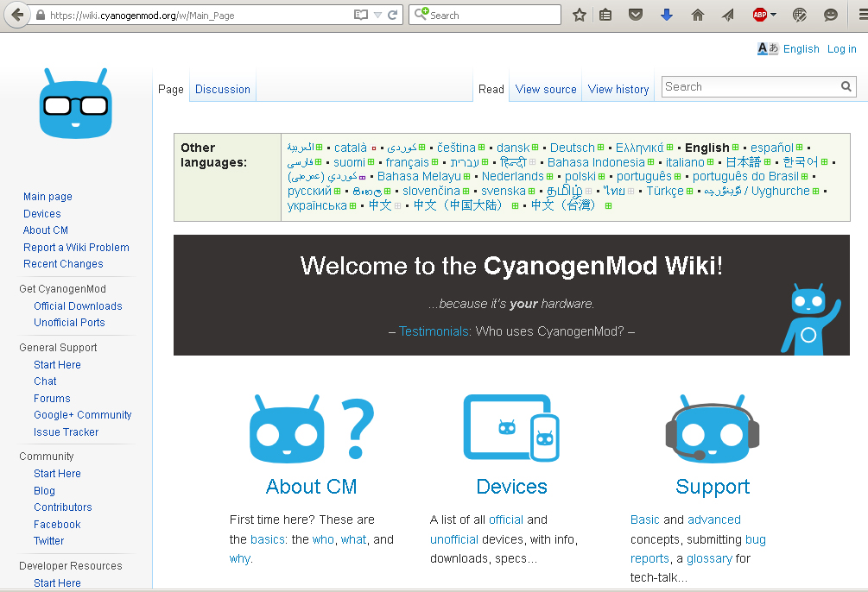Open Unofficial Ports link
This screenshot has height=592, width=868.
click(x=69, y=323)
